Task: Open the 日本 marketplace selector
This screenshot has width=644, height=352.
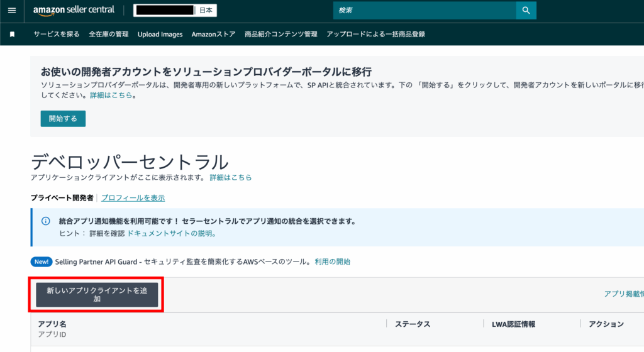Action: pyautogui.click(x=205, y=11)
